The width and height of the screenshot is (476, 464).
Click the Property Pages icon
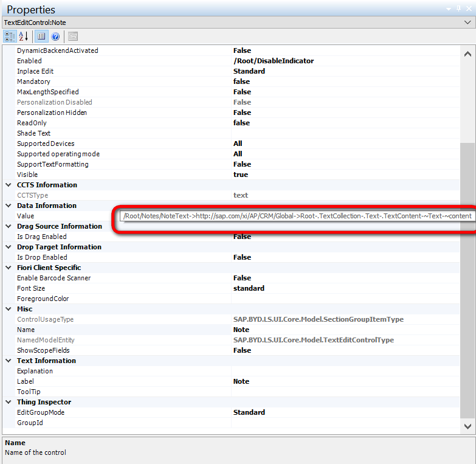pos(73,36)
